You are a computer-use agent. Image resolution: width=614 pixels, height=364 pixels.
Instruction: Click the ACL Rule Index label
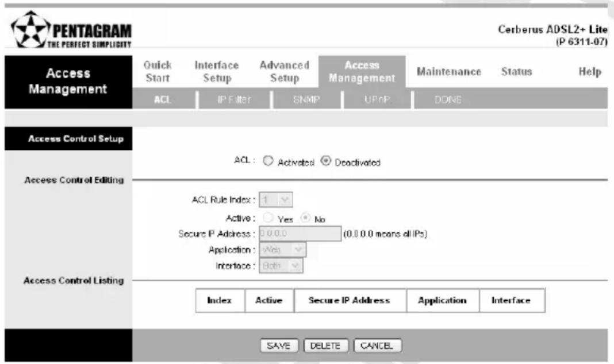pyautogui.click(x=223, y=200)
